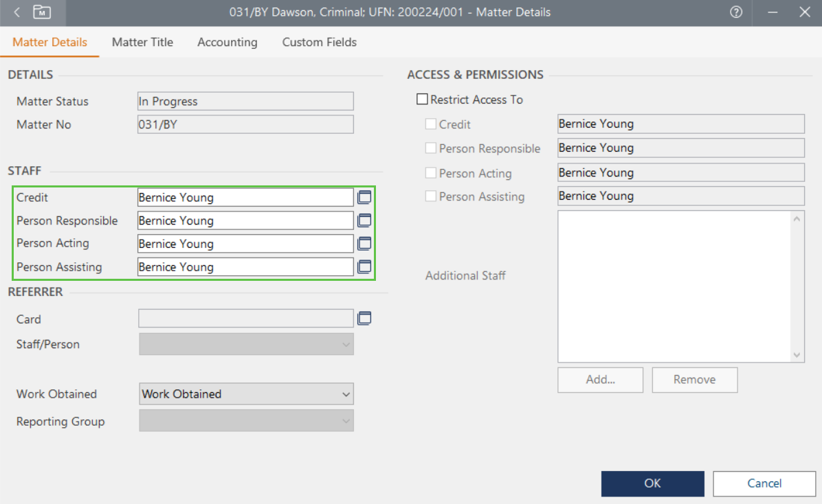Open lookup icon beside Person Assisting field
The image size is (822, 504).
(364, 267)
